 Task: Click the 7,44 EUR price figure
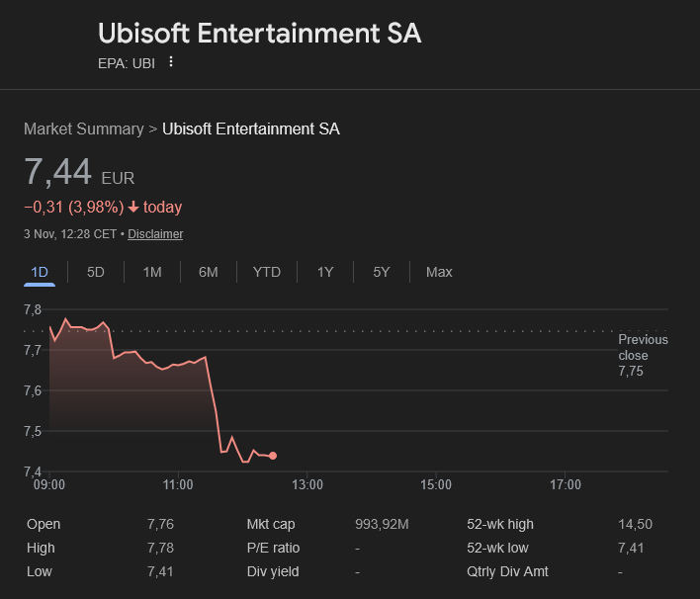pos(58,173)
